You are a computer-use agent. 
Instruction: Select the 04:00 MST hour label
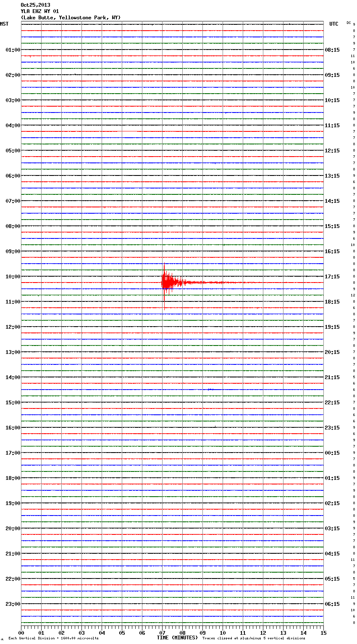click(x=13, y=126)
